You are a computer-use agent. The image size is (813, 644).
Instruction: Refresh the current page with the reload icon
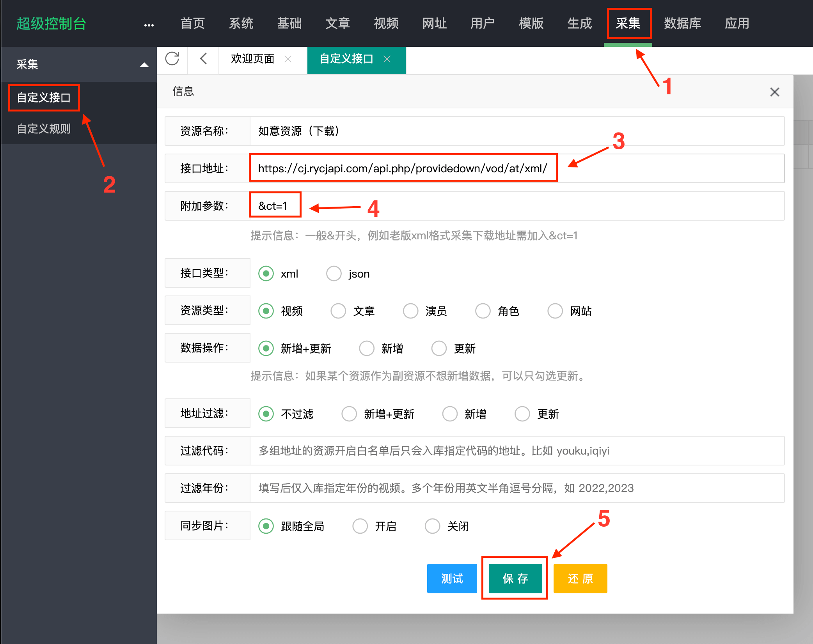tap(173, 59)
